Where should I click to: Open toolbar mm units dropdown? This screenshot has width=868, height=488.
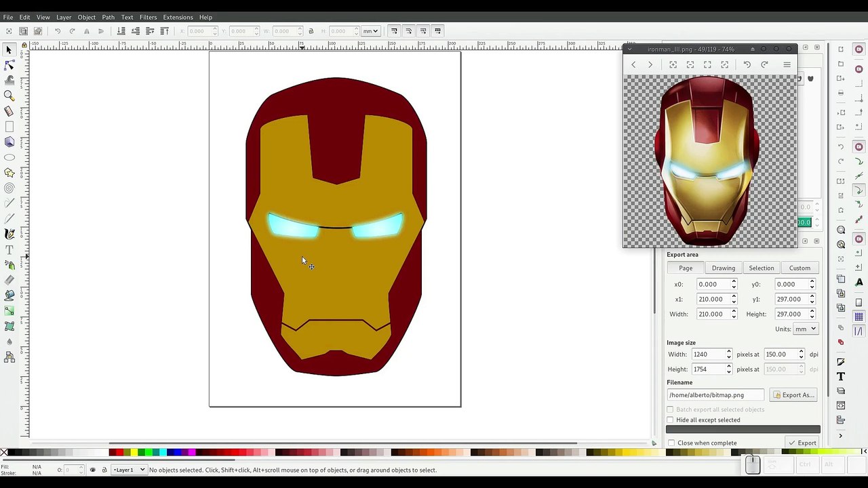[370, 31]
